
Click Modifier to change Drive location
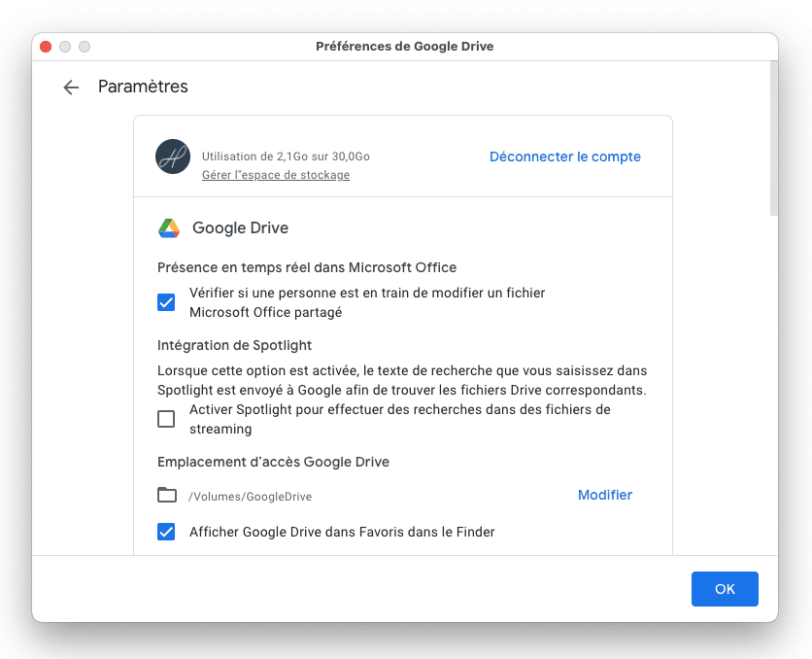605,495
